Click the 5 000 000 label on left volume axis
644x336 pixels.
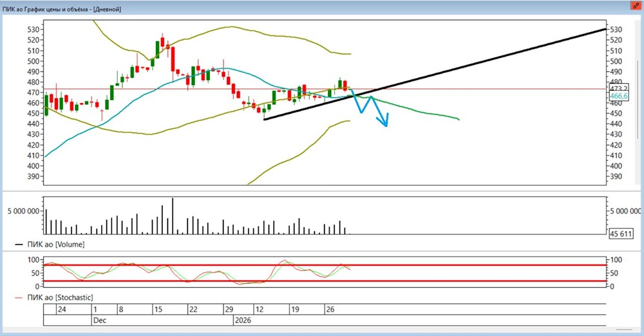23,211
